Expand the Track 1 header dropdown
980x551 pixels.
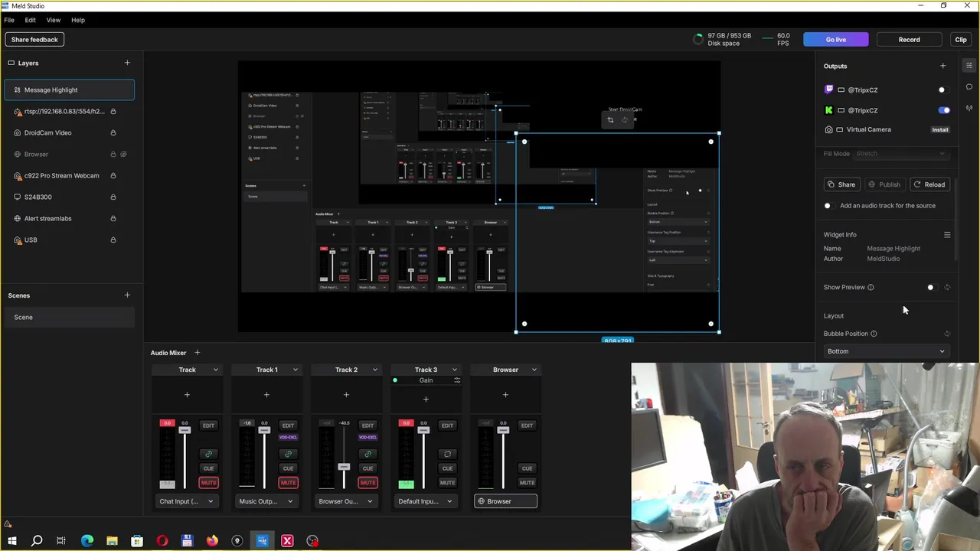(295, 370)
